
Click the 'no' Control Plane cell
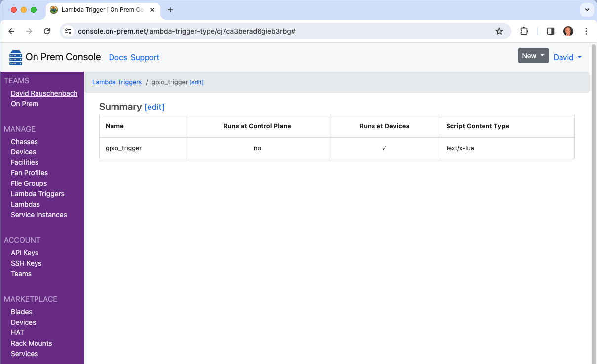(257, 148)
